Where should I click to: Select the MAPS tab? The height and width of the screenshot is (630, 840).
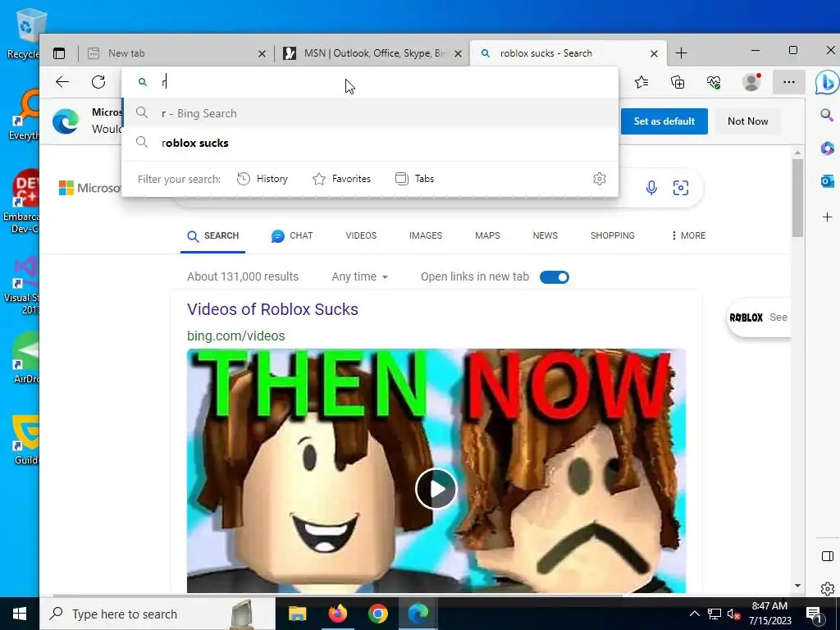click(x=487, y=235)
